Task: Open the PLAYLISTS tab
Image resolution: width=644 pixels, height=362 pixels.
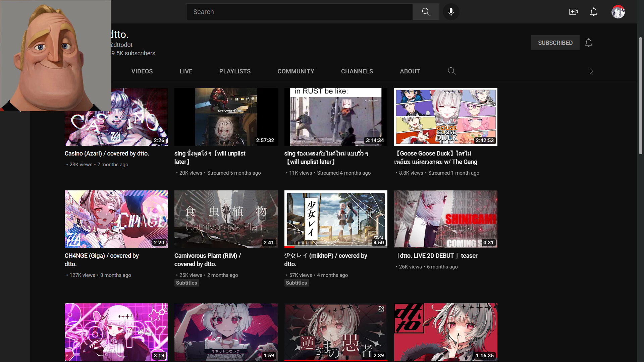Action: (235, 71)
